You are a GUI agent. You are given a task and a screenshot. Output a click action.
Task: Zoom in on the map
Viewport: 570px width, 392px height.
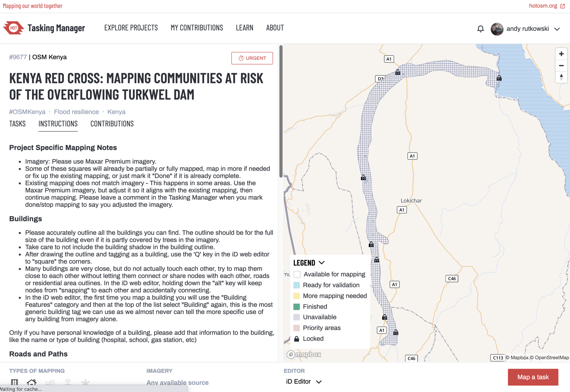click(x=561, y=54)
